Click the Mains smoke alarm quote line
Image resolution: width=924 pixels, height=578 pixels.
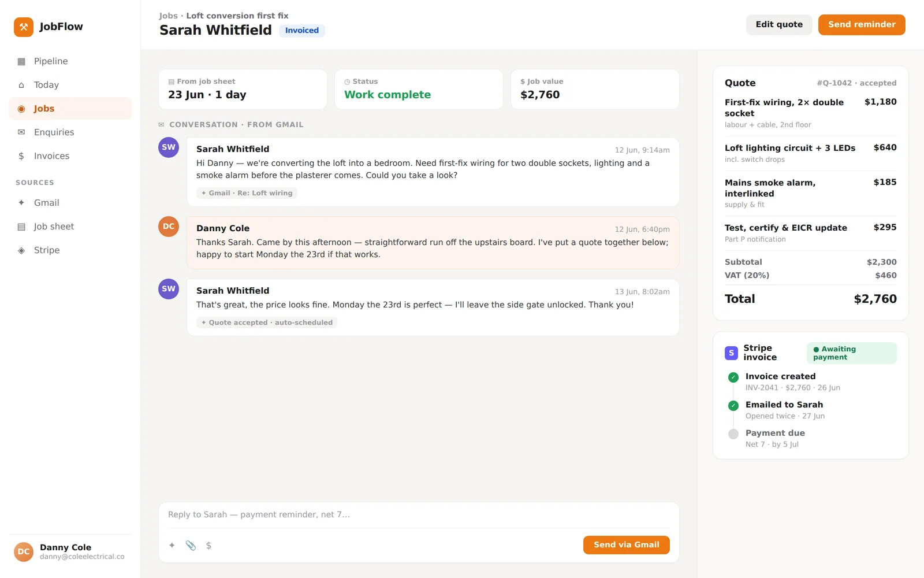tap(811, 193)
